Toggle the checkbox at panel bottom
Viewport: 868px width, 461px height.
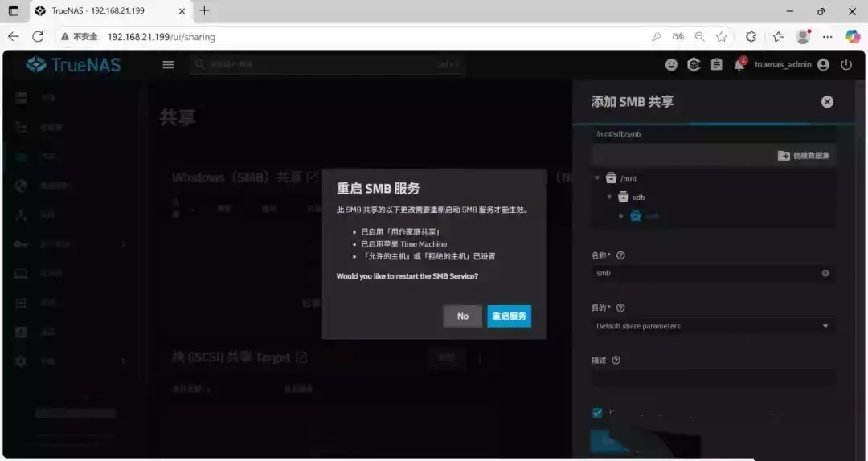[596, 413]
